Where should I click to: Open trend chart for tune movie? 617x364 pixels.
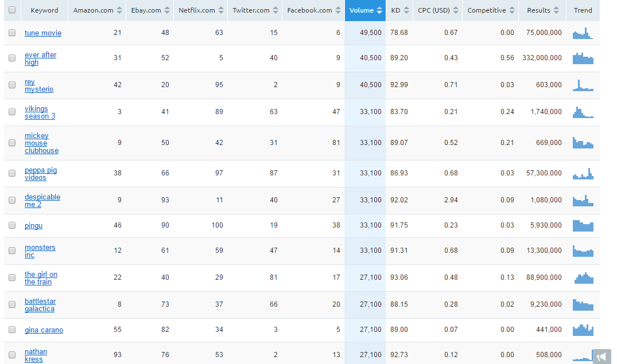click(x=583, y=33)
